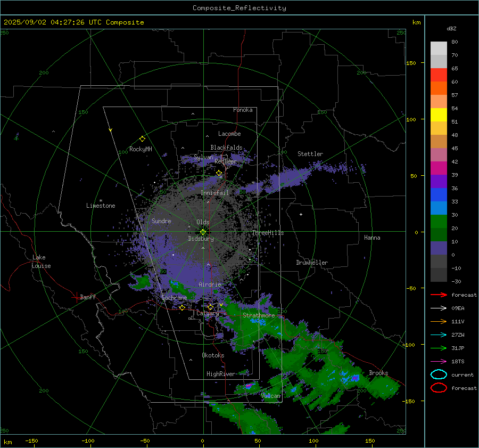The width and height of the screenshot is (479, 448).
Task: Click the Innisfail label
Action: coord(214,193)
